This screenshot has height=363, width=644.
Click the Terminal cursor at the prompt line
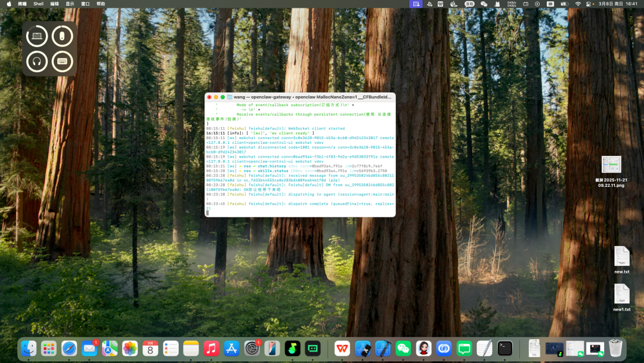pos(208,213)
